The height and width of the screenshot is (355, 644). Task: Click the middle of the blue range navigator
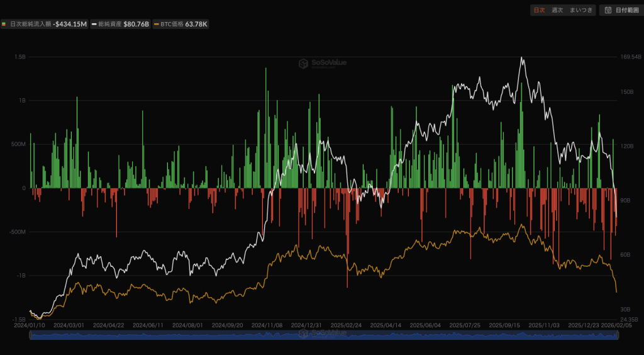tap(324, 335)
